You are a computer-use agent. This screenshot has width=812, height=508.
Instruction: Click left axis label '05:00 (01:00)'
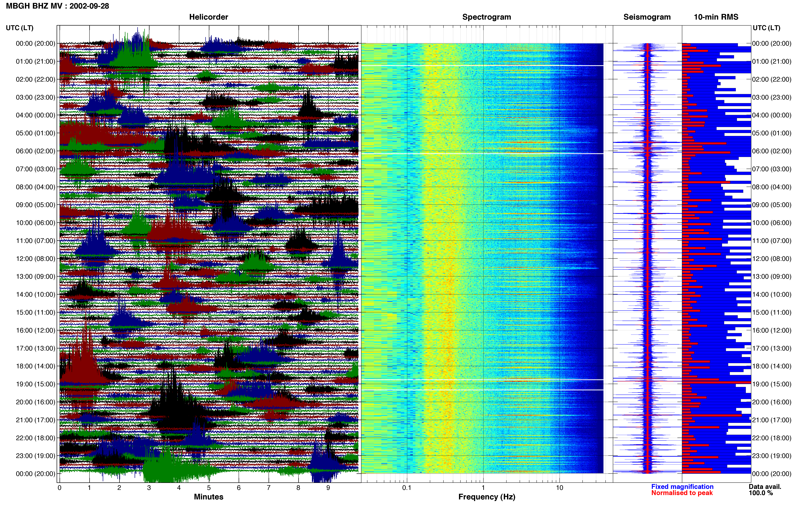point(36,133)
